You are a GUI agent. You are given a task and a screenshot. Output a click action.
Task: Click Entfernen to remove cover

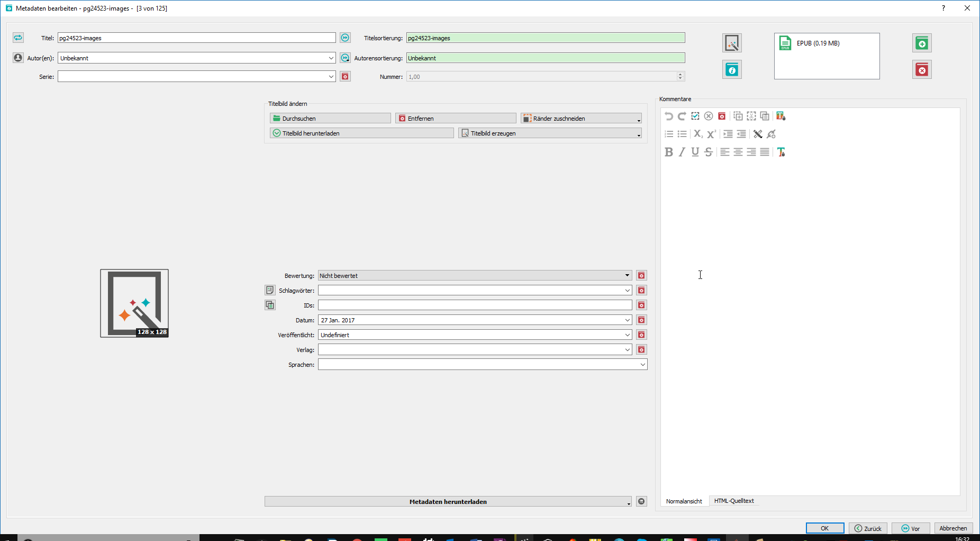pyautogui.click(x=456, y=118)
